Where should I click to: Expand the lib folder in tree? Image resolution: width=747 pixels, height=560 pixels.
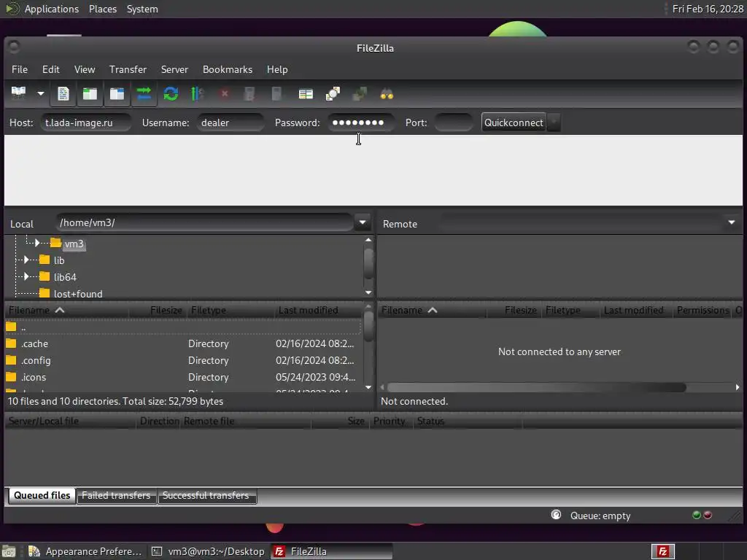(x=26, y=260)
